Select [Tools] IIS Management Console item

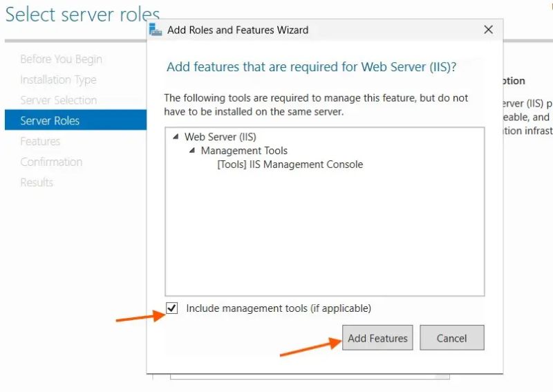pos(290,165)
